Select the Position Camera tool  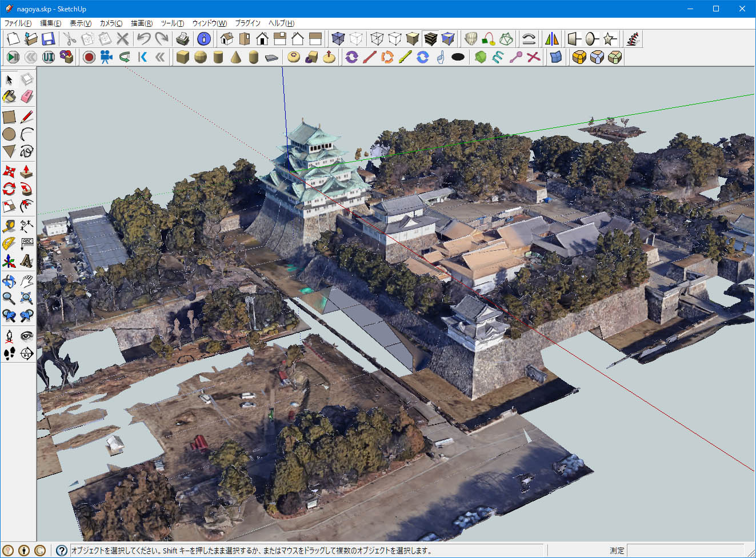[x=9, y=336]
